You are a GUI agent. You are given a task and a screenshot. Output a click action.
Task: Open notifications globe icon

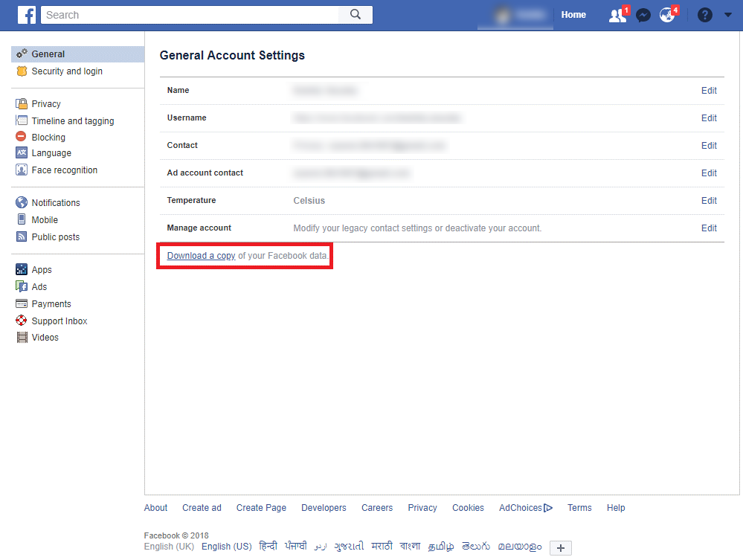click(x=668, y=16)
